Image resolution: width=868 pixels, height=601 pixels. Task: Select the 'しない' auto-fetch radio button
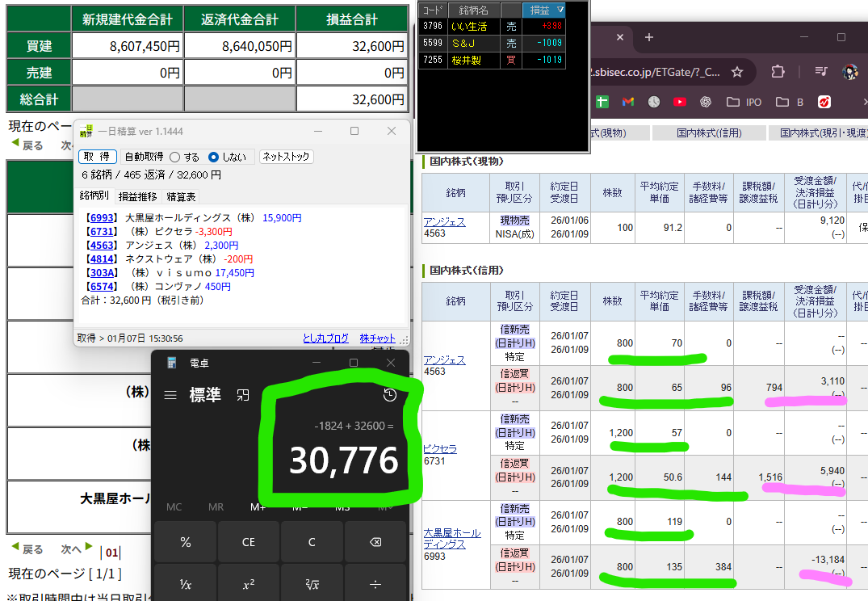(214, 157)
